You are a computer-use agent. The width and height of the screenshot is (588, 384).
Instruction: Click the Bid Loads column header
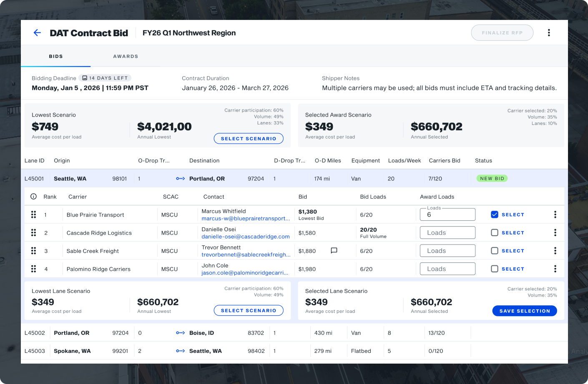click(373, 197)
